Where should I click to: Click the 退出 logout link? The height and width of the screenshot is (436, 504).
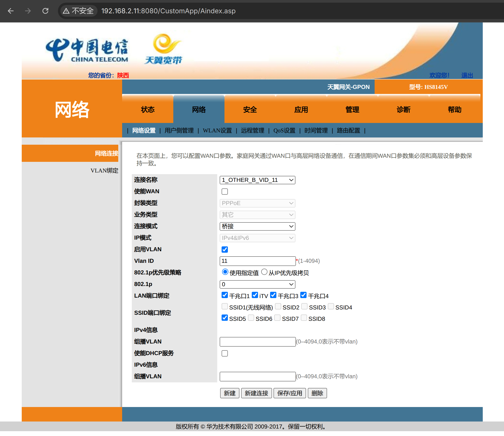467,75
